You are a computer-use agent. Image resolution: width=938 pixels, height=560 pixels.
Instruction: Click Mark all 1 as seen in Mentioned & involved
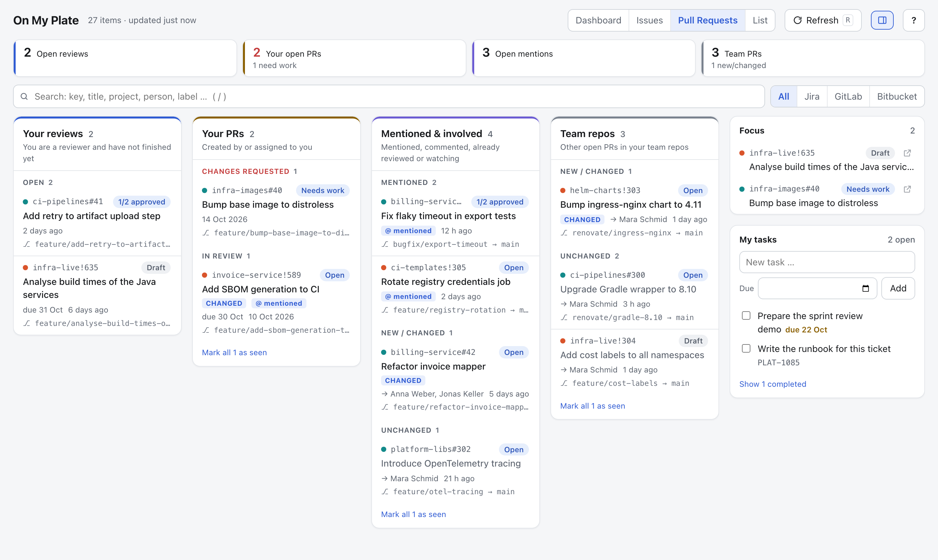[x=413, y=514]
